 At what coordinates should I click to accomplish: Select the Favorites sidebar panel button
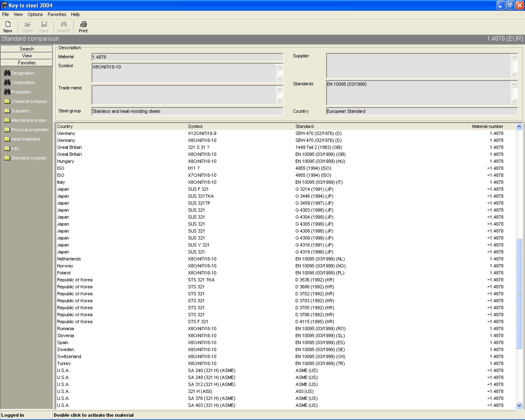pyautogui.click(x=27, y=63)
